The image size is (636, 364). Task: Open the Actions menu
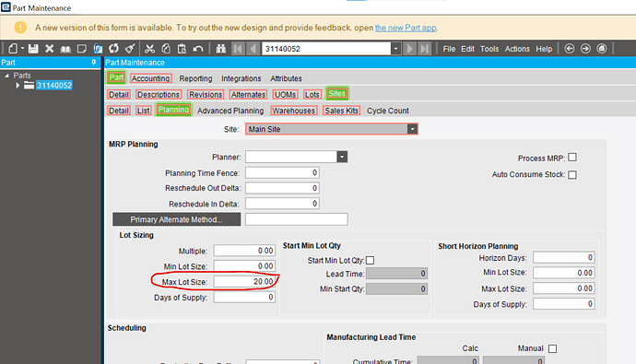pyautogui.click(x=517, y=49)
